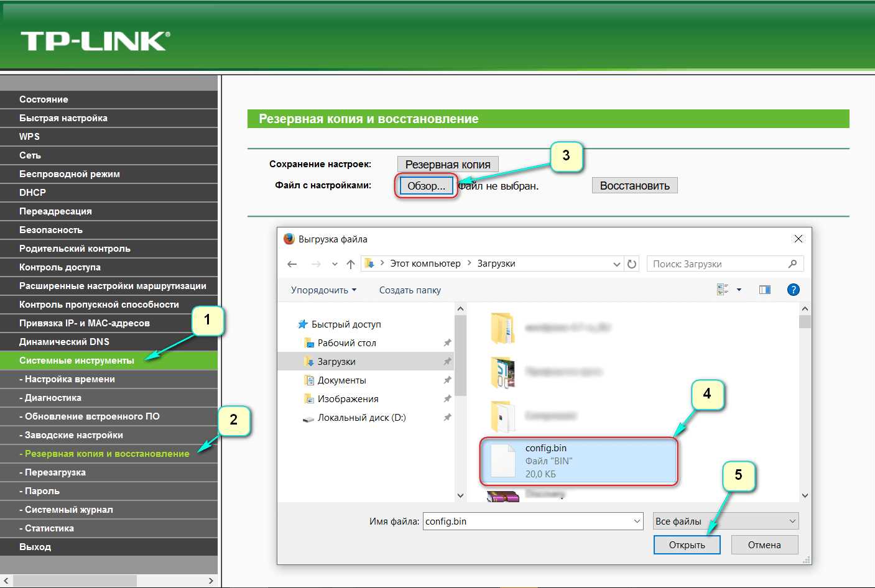The image size is (875, 588).
Task: Click sidebar horizontal scrollbar right arrow
Action: point(211,581)
